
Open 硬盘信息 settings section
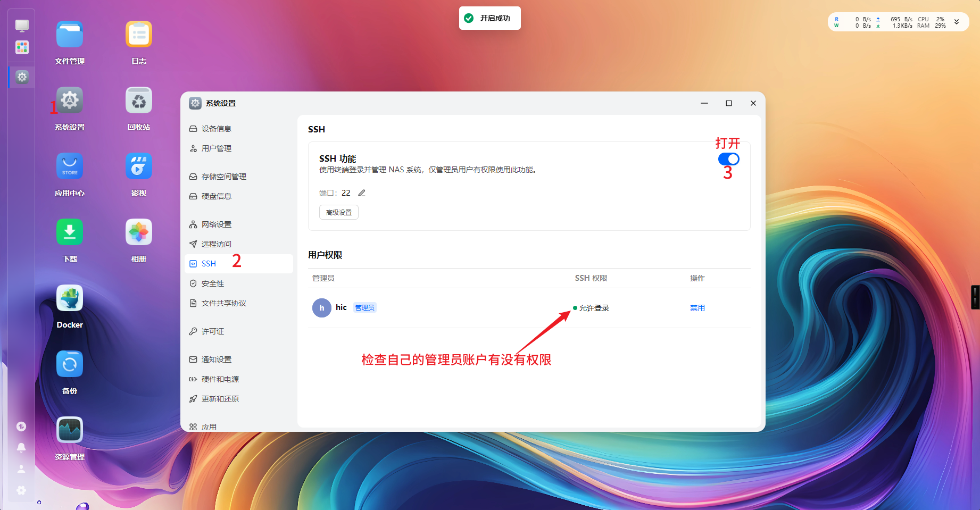point(239,196)
